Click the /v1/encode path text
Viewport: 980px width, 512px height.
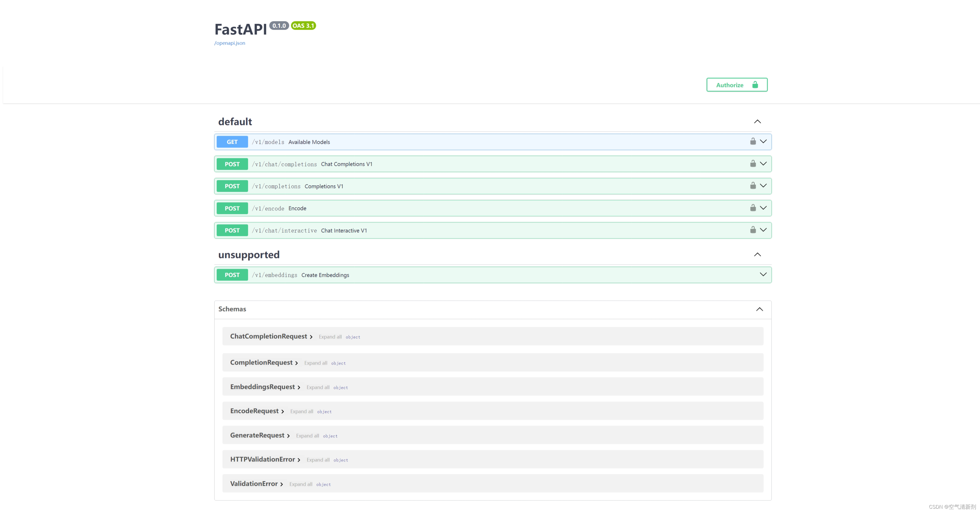coord(268,208)
